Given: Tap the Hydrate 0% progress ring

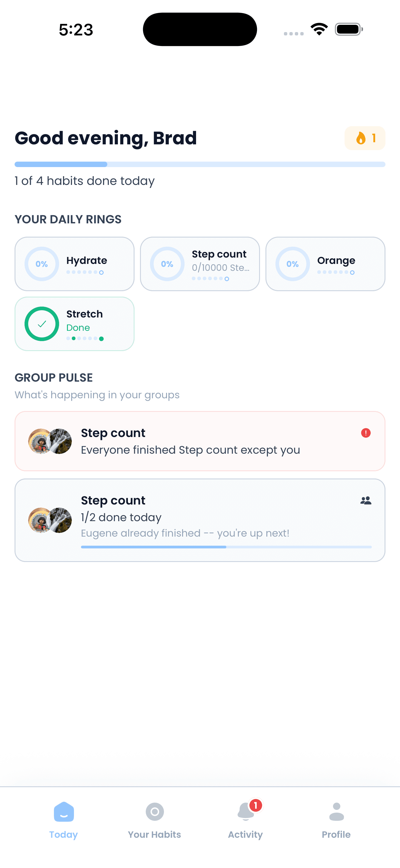Looking at the screenshot, I should click(42, 264).
